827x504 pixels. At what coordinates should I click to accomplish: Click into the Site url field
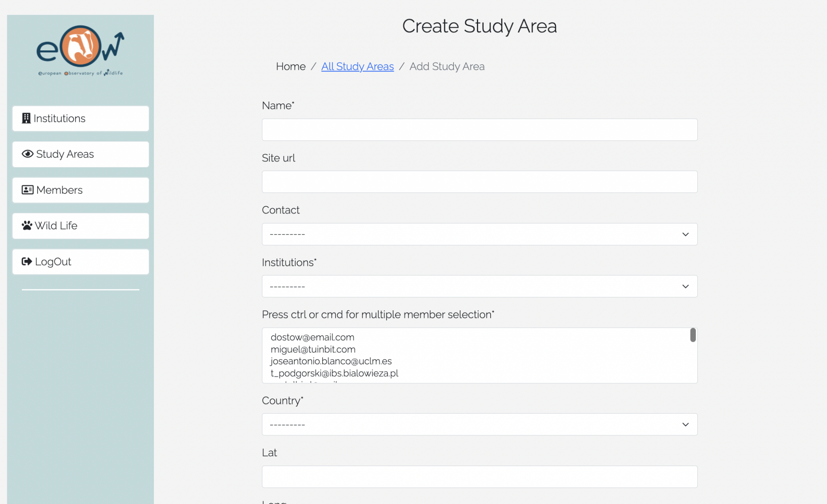coord(479,182)
